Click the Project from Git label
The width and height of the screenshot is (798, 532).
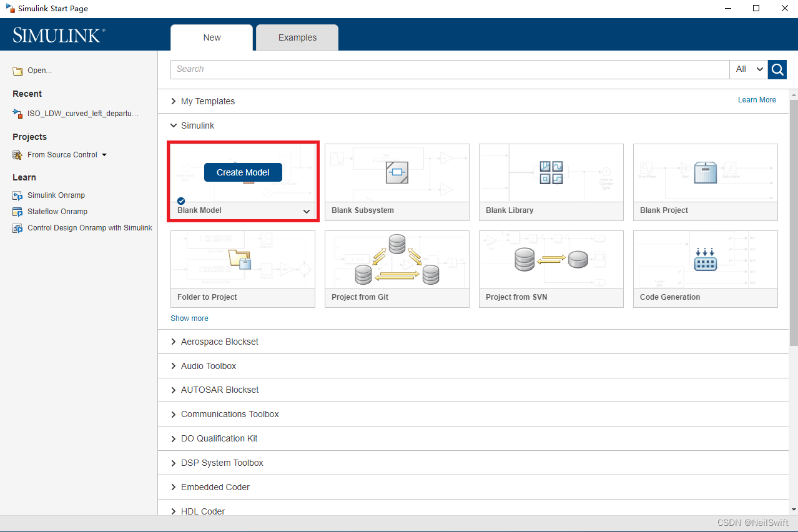(x=360, y=297)
